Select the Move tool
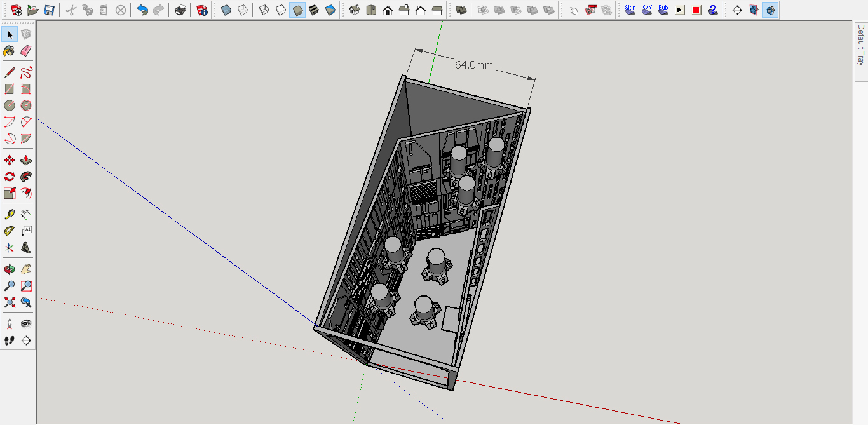 point(10,160)
